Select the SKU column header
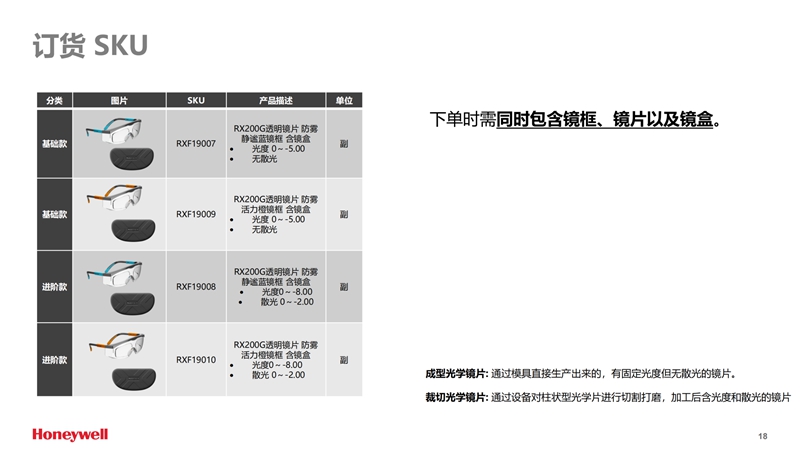This screenshot has width=800, height=450. coord(196,100)
